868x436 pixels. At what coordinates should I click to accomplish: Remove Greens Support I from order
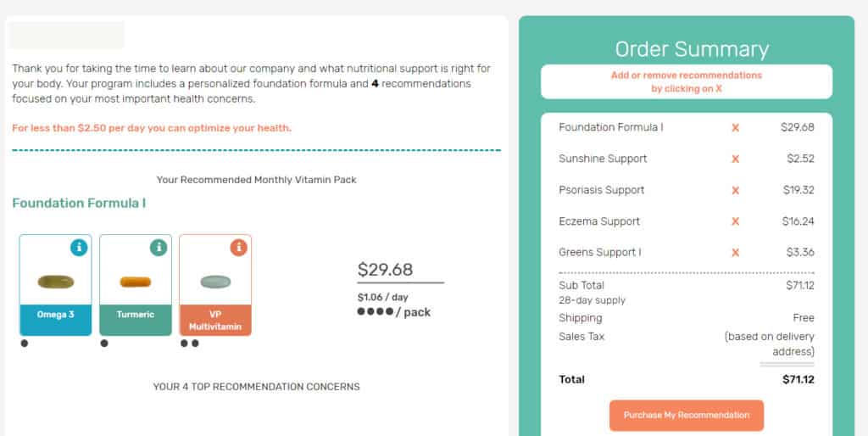point(735,253)
